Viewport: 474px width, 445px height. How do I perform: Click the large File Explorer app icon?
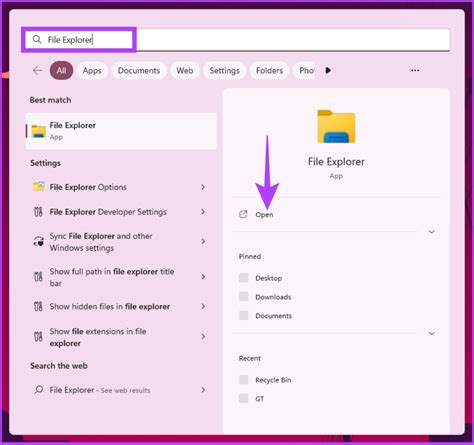coord(336,127)
